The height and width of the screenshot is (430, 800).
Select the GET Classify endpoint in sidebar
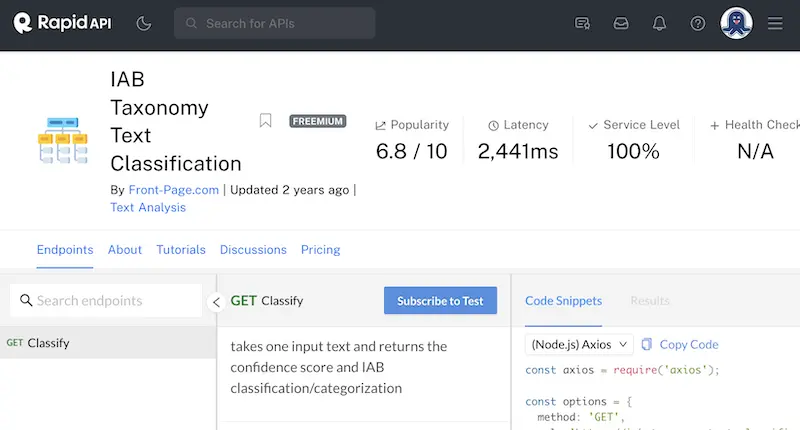108,343
